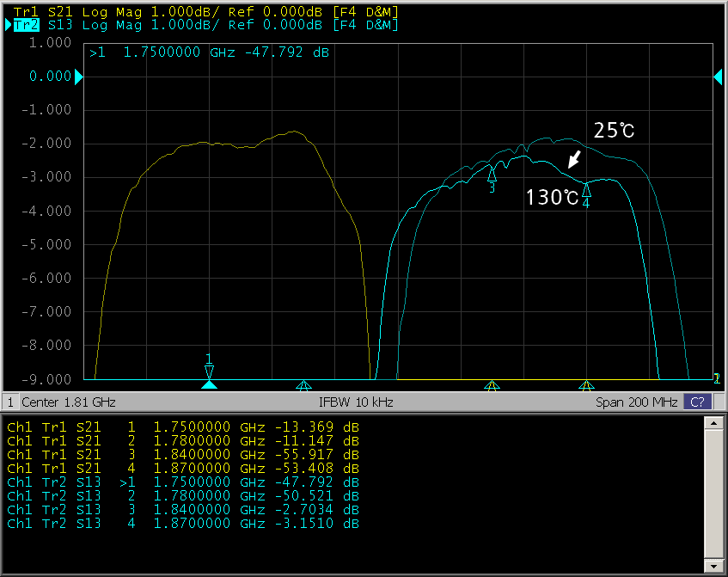Click the 0.000 reference scale value
The width and height of the screenshot is (728, 577).
(50, 77)
